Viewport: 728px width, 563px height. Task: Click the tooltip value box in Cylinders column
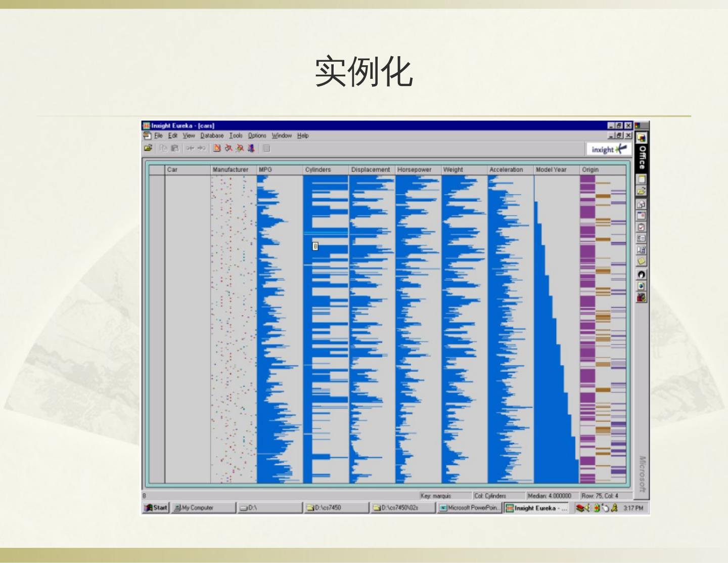315,246
